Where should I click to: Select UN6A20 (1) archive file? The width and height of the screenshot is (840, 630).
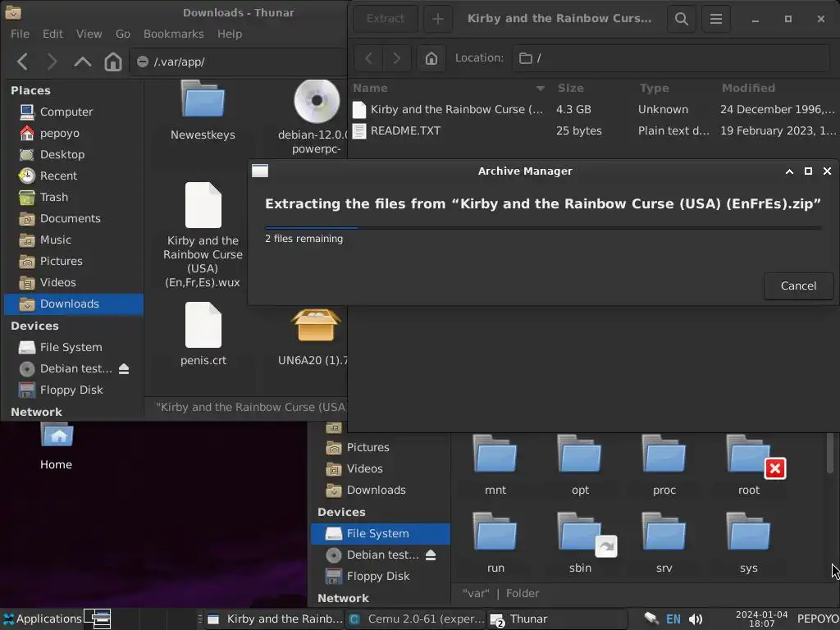coord(315,336)
